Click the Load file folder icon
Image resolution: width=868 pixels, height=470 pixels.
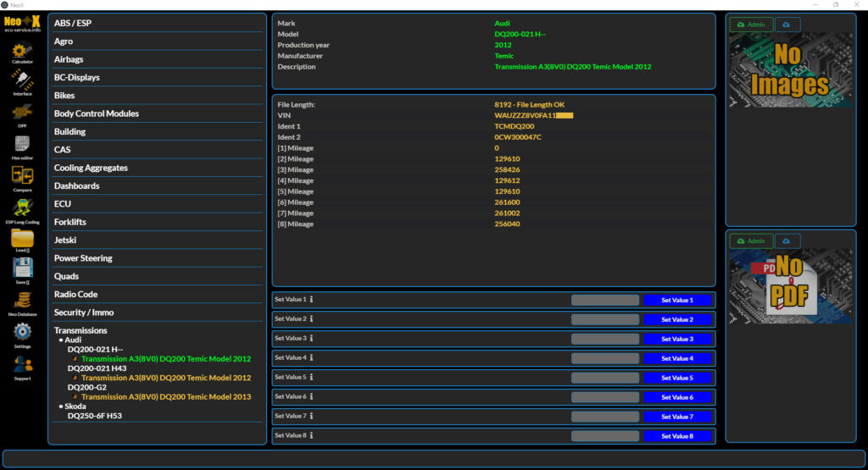pyautogui.click(x=23, y=240)
